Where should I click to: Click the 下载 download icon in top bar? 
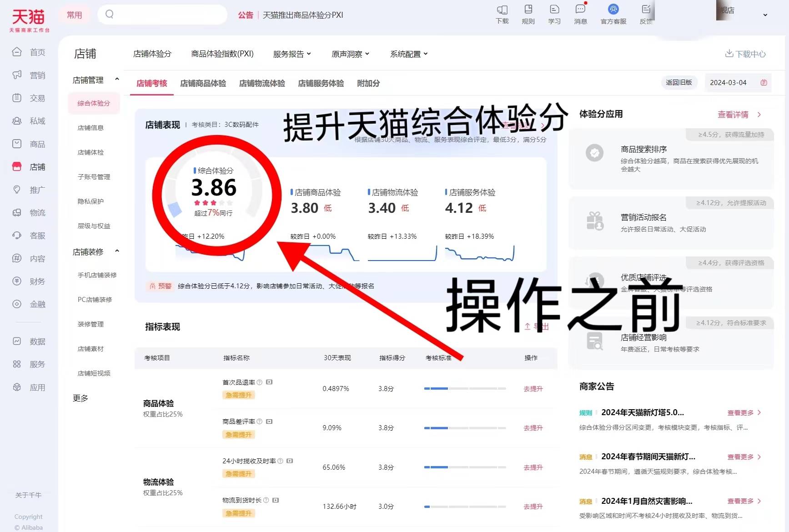point(502,10)
